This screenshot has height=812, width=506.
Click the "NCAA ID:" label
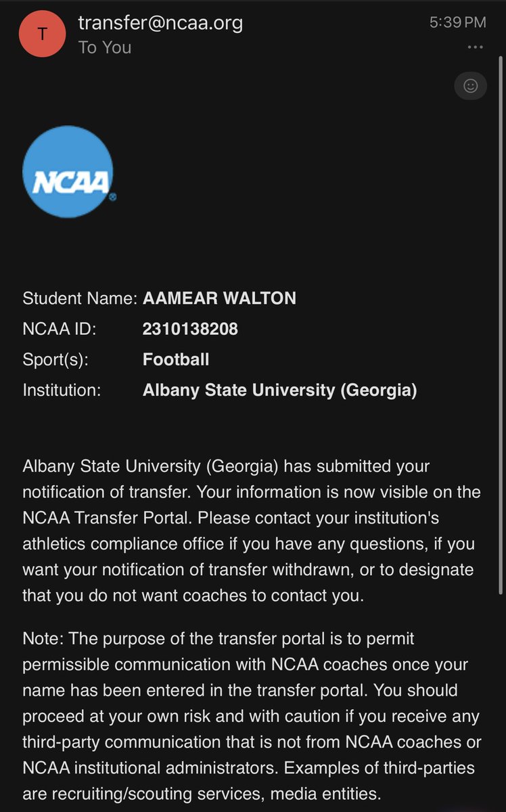pyautogui.click(x=60, y=329)
